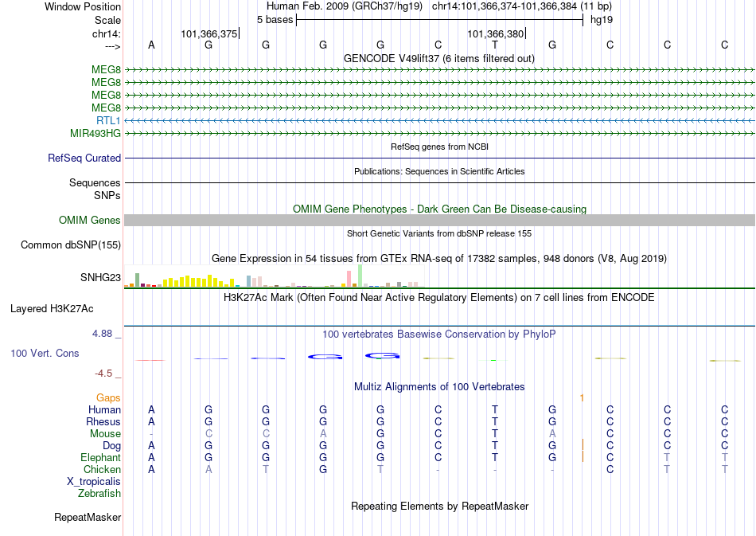Click the base A in the reference sequence row
The height and width of the screenshot is (536, 756).
(151, 45)
